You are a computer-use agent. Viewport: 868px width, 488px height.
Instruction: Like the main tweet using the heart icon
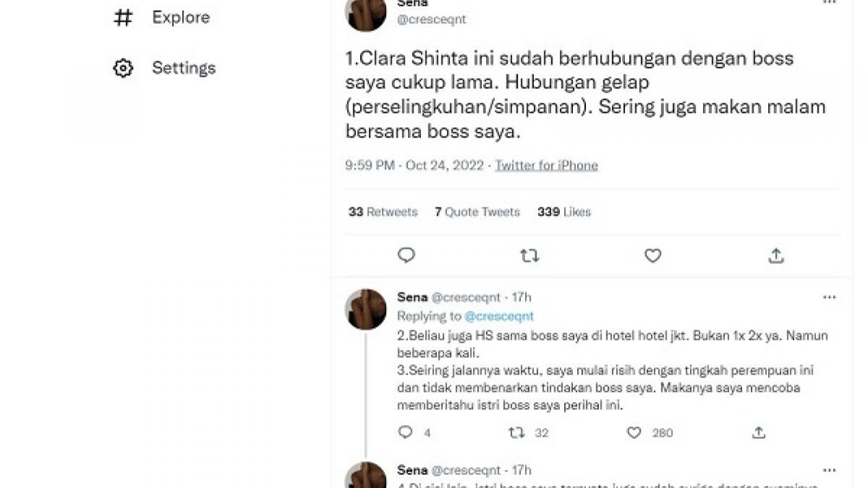click(652, 255)
